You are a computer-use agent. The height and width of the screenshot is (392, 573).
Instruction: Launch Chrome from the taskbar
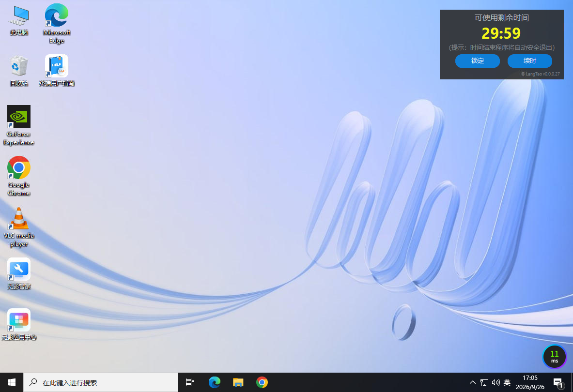click(262, 382)
